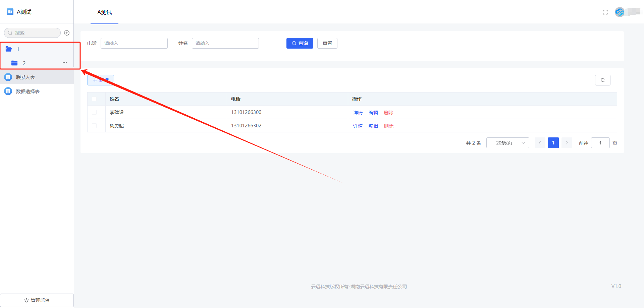The height and width of the screenshot is (308, 644).
Task: Check the row checkbox for 李建设
Action: pyautogui.click(x=94, y=112)
